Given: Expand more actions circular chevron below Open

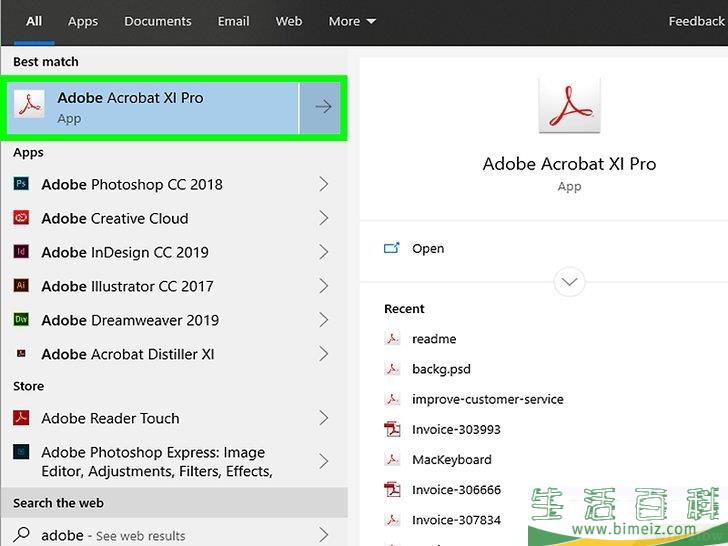Looking at the screenshot, I should tap(569, 281).
